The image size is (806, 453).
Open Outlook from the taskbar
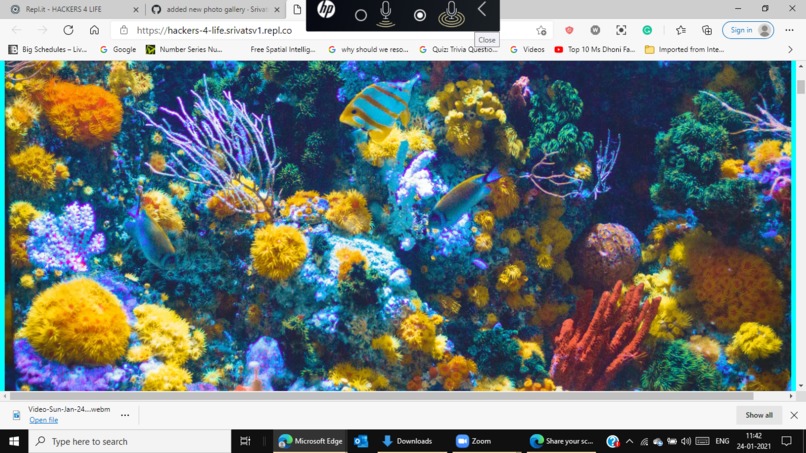(x=361, y=441)
